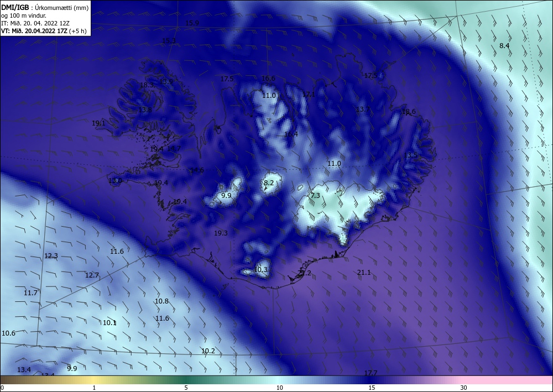The image size is (553, 392).
Task: Click the 19.3 value on the map
Action: (x=221, y=233)
